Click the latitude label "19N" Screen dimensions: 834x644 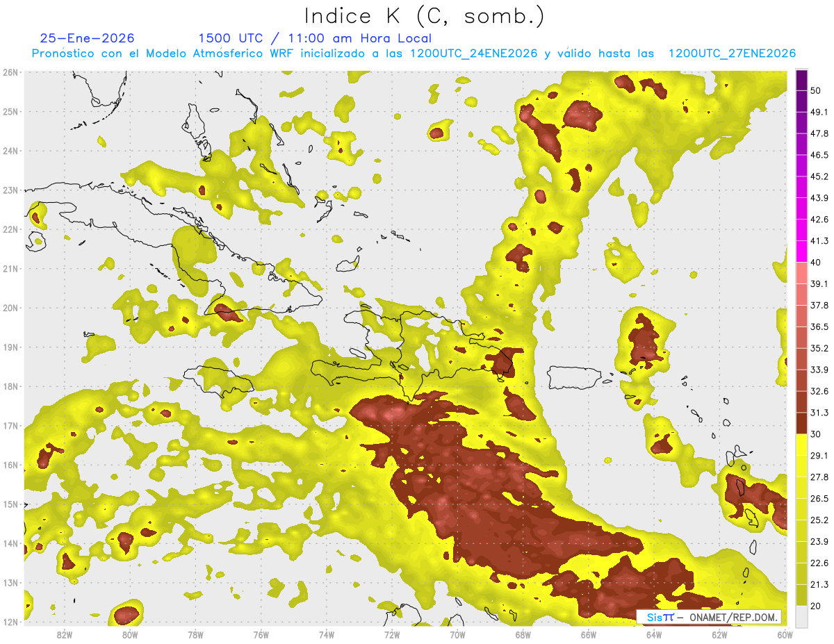pos(10,347)
